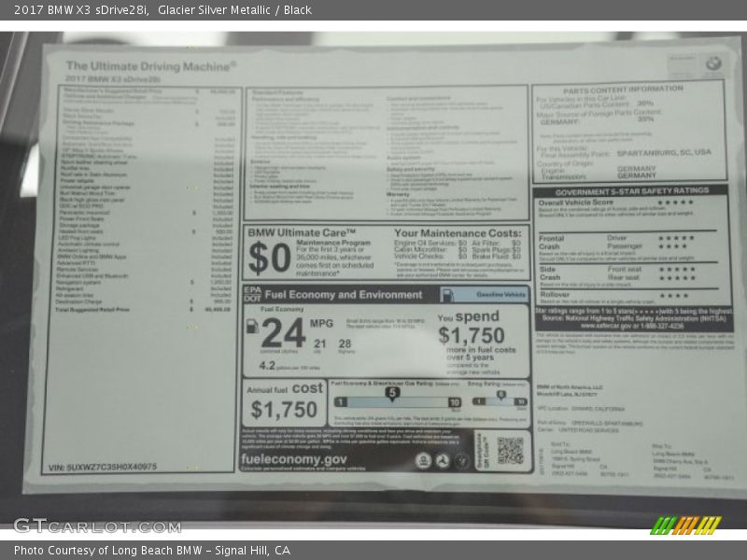The height and width of the screenshot is (560, 747).
Task: Click the Annual fuel cost $1,750 box
Action: 285,402
